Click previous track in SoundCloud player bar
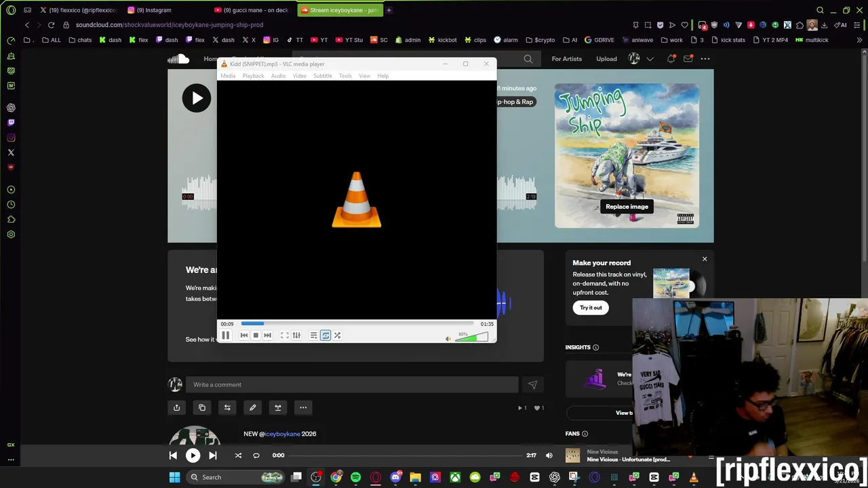 pyautogui.click(x=173, y=455)
